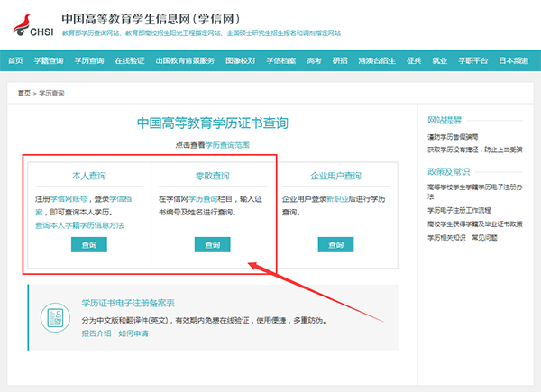Click 中国高等教育学生信息网 site title
The height and width of the screenshot is (392, 541).
tap(151, 19)
